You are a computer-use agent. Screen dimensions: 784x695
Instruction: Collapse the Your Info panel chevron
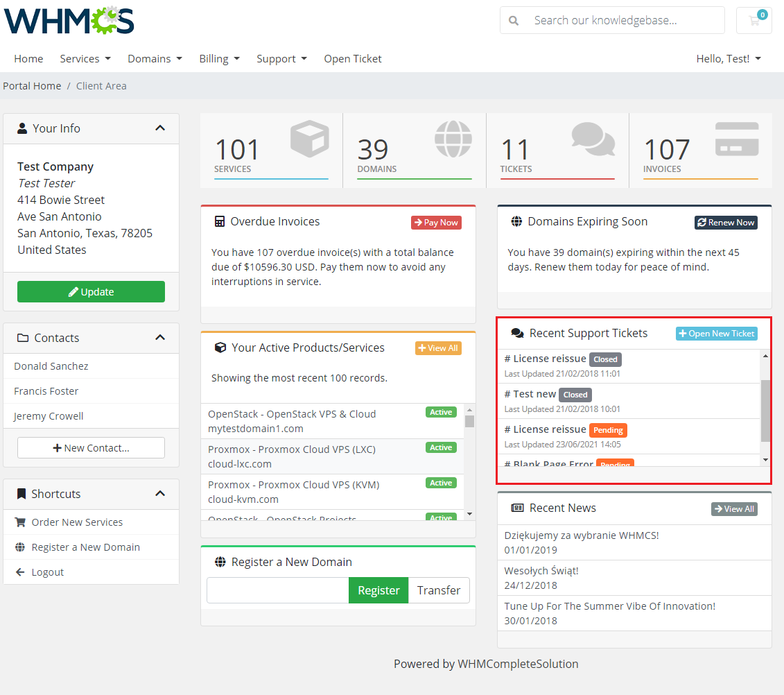(160, 128)
